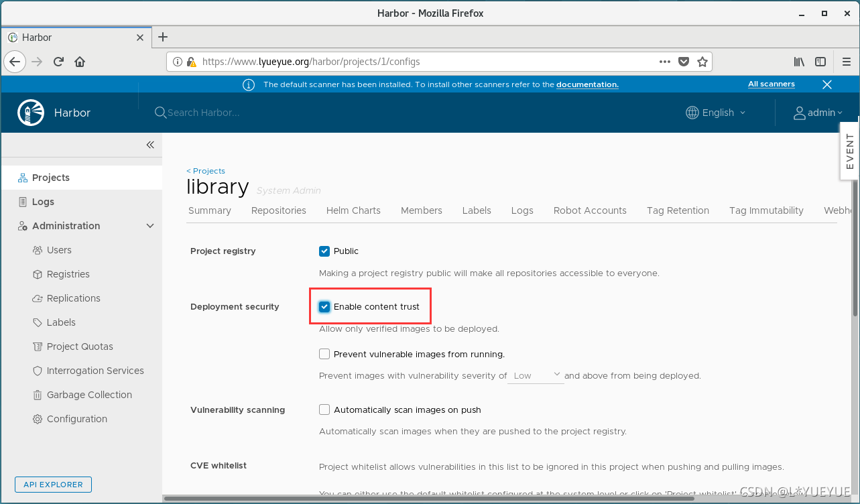
Task: Switch to the Members tab
Action: tap(422, 210)
